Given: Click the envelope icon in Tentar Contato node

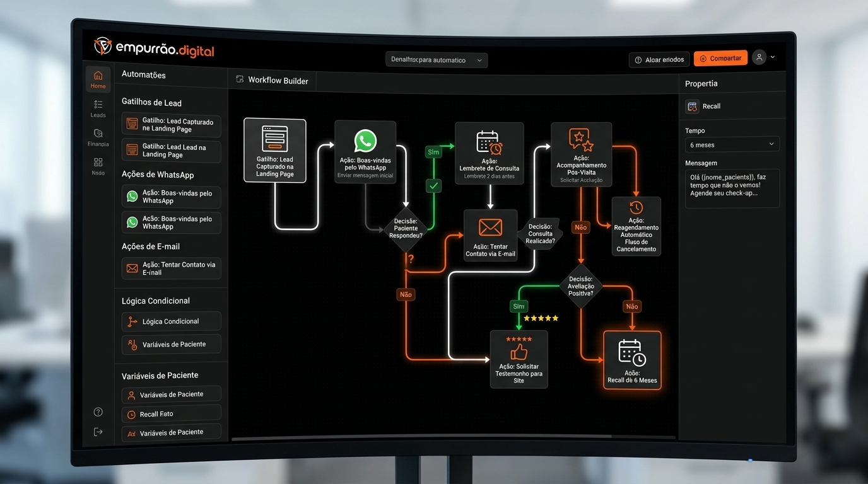Looking at the screenshot, I should pos(490,227).
